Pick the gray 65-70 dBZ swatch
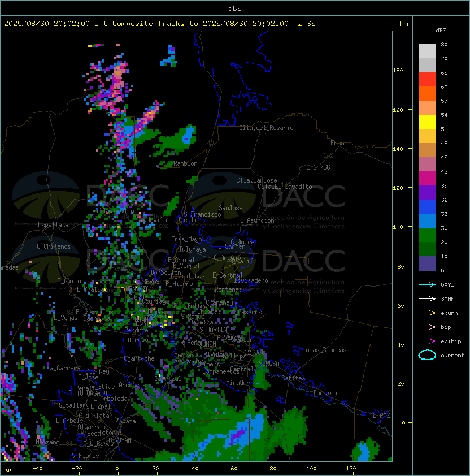 click(427, 65)
